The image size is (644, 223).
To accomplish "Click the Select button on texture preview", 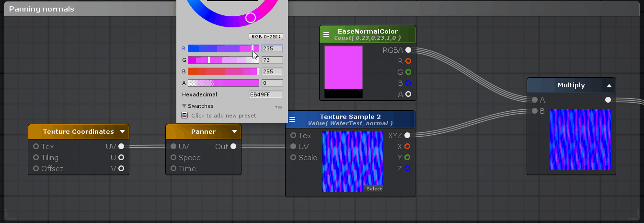I will pyautogui.click(x=374, y=188).
